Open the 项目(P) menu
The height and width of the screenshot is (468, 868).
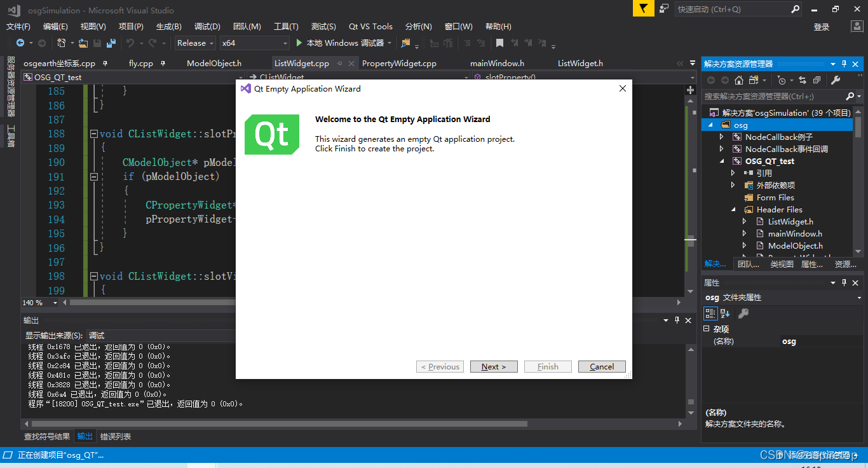(x=131, y=27)
